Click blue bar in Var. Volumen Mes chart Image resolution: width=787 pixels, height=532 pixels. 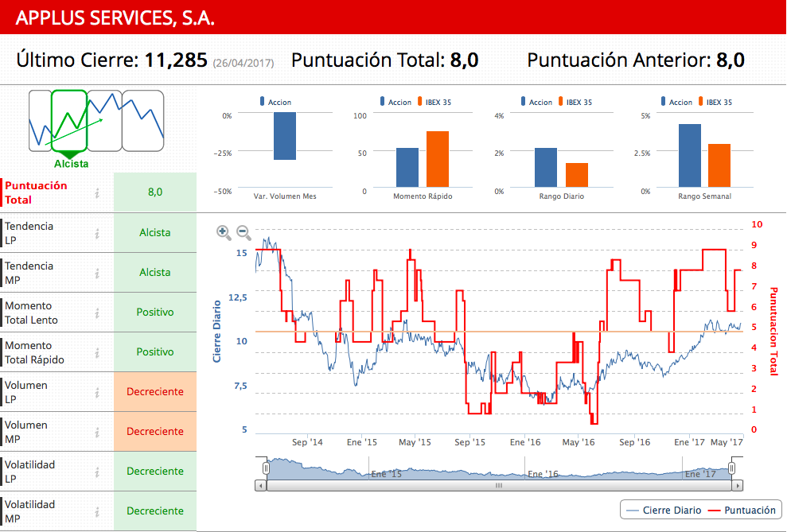(285, 136)
